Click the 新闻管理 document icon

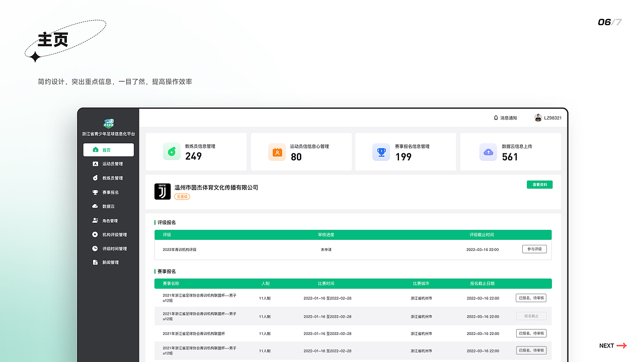[96, 262]
